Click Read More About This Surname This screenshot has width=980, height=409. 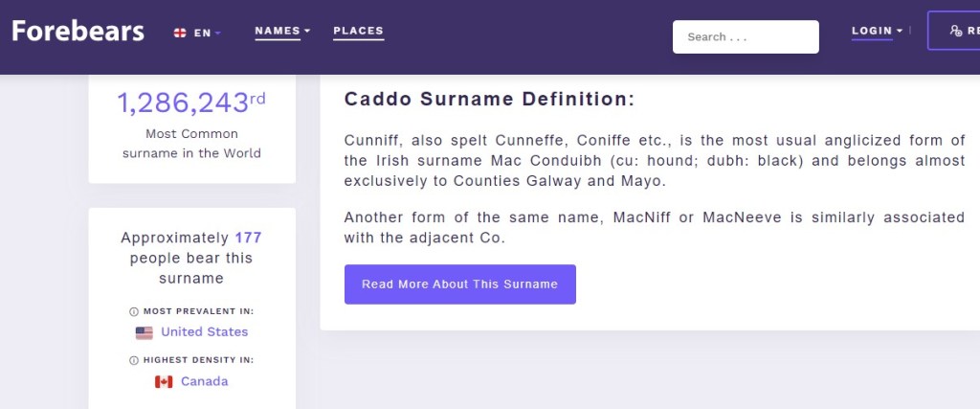point(459,284)
